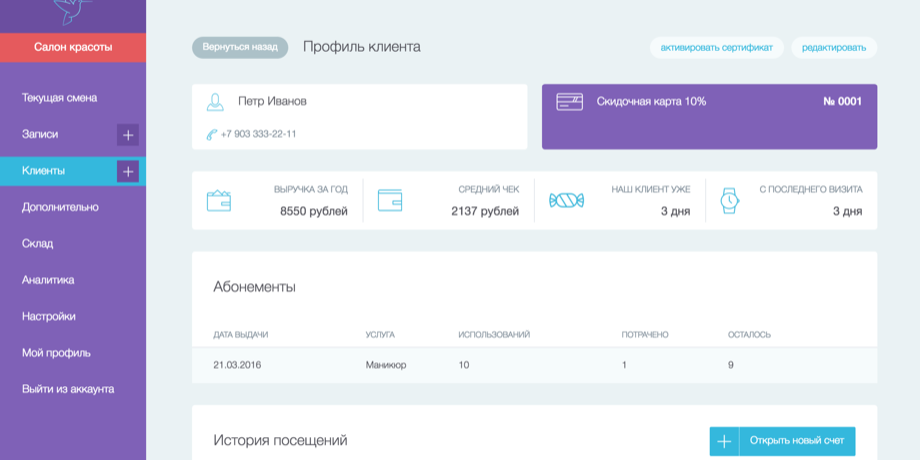920x460 pixels.
Task: Open the Склад section
Action: (38, 243)
